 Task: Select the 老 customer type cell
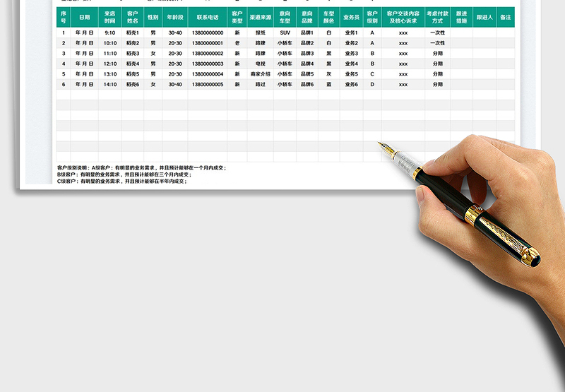click(x=237, y=43)
